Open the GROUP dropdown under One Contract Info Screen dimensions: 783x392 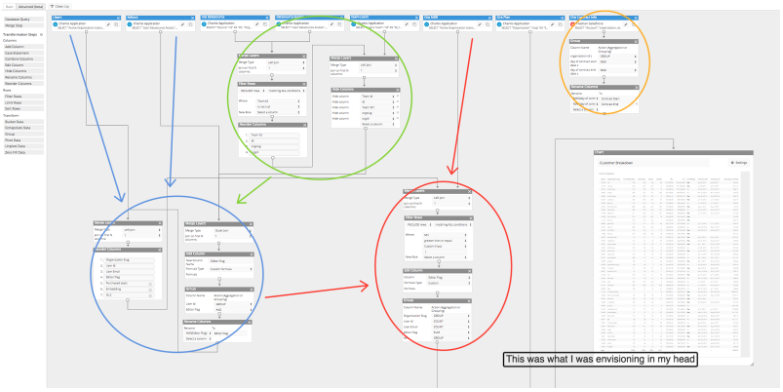pyautogui.click(x=619, y=56)
